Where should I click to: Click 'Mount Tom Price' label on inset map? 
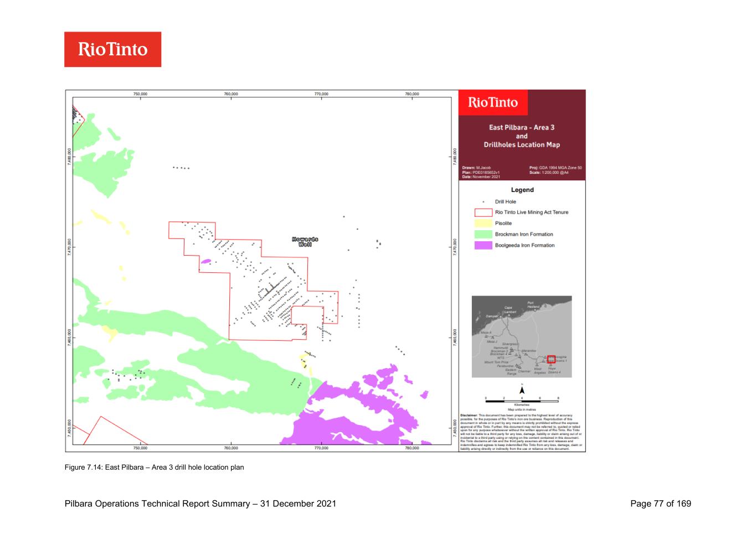[496, 362]
